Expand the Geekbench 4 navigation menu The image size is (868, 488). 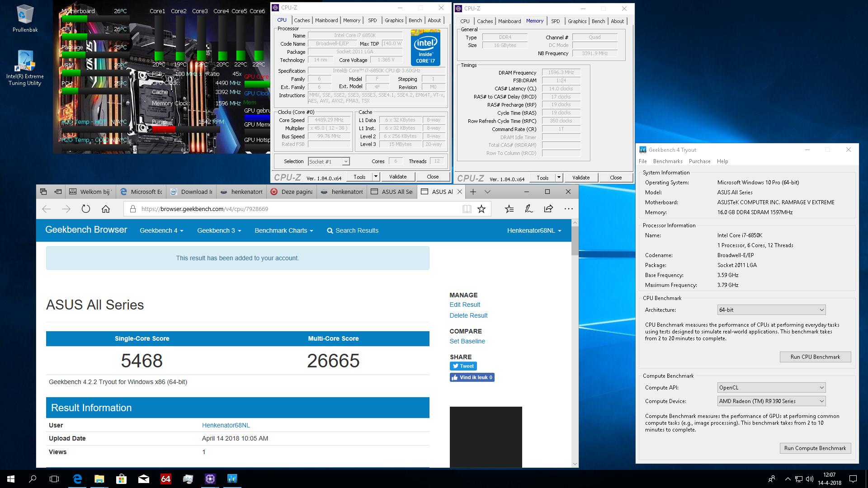click(x=161, y=230)
